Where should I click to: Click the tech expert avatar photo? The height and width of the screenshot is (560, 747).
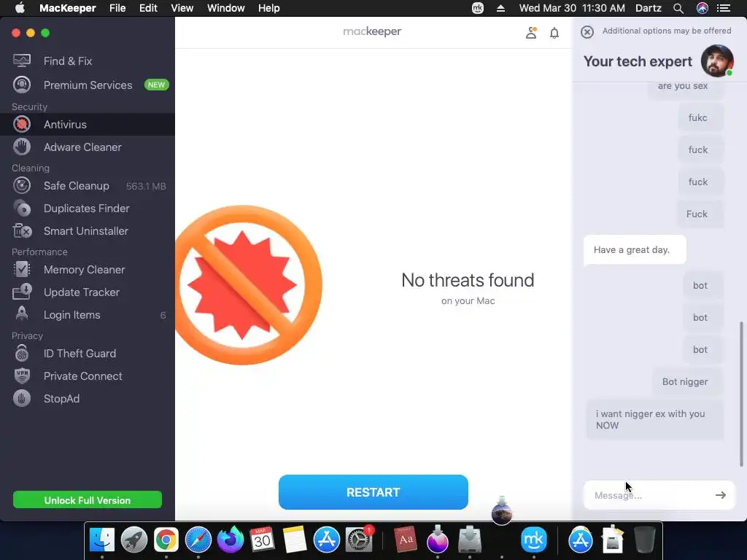tap(717, 61)
